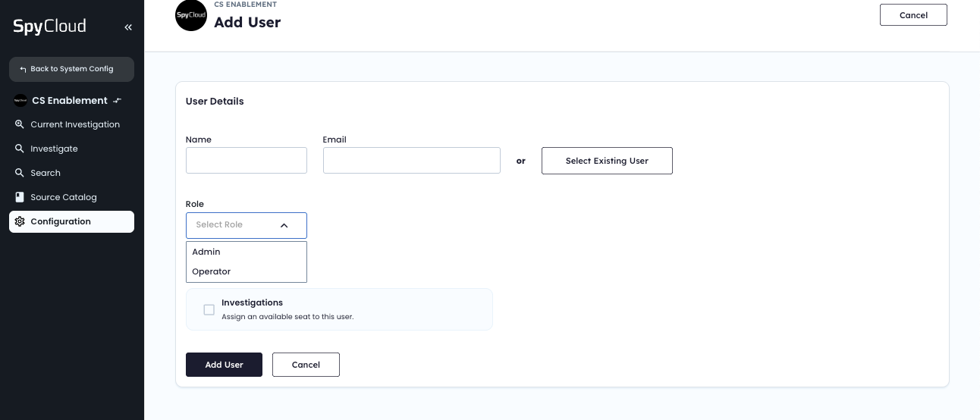This screenshot has width=980, height=420.
Task: Click the User Details heading
Action: [x=215, y=101]
